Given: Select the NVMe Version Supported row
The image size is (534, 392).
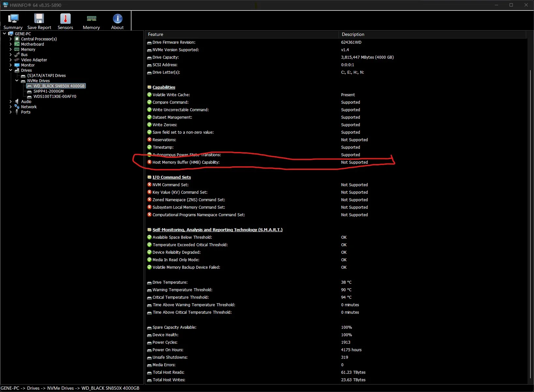Looking at the screenshot, I should click(336, 50).
